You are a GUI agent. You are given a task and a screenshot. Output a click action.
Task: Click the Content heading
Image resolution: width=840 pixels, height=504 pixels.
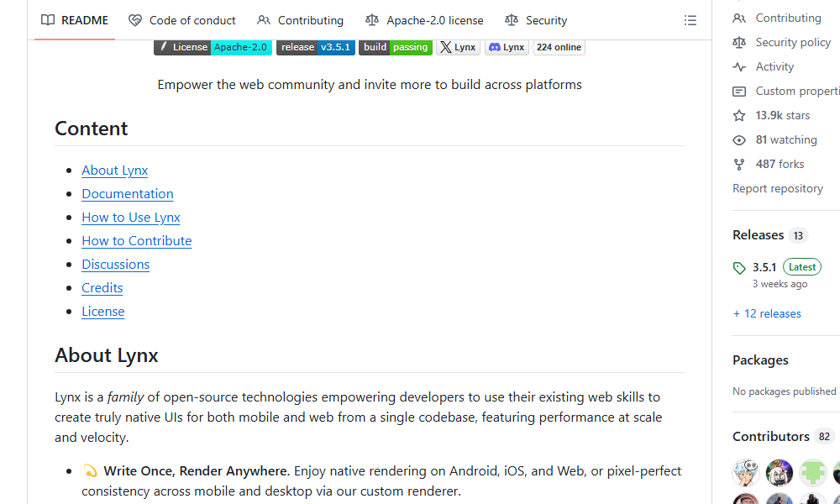coord(91,129)
